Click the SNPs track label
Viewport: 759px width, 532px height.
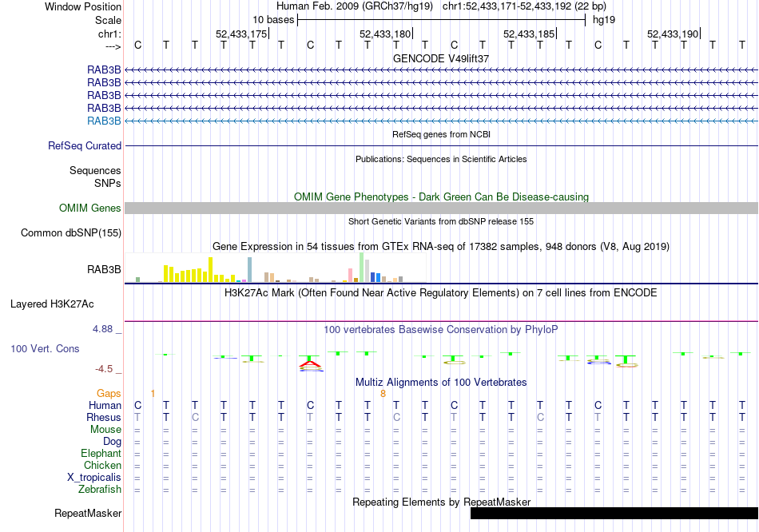(108, 183)
